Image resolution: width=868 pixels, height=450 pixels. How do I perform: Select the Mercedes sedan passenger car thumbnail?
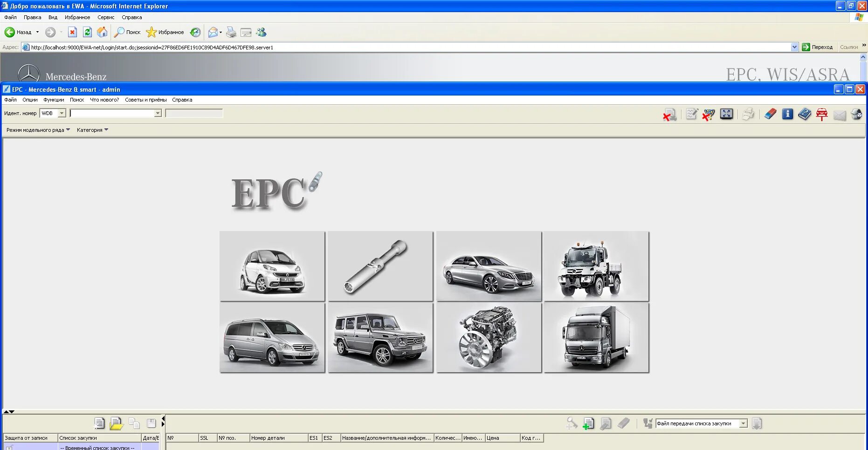pyautogui.click(x=489, y=266)
